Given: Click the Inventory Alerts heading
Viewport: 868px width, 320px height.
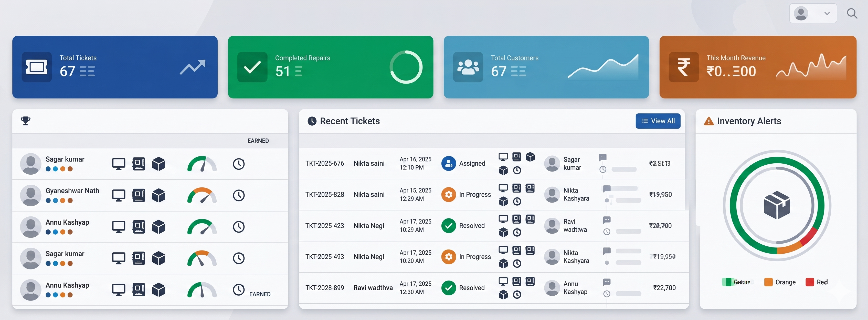Looking at the screenshot, I should [x=749, y=121].
